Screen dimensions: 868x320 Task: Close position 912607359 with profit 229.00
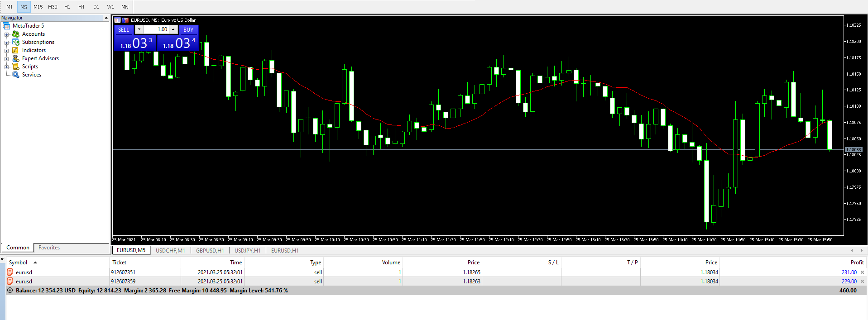pos(862,282)
